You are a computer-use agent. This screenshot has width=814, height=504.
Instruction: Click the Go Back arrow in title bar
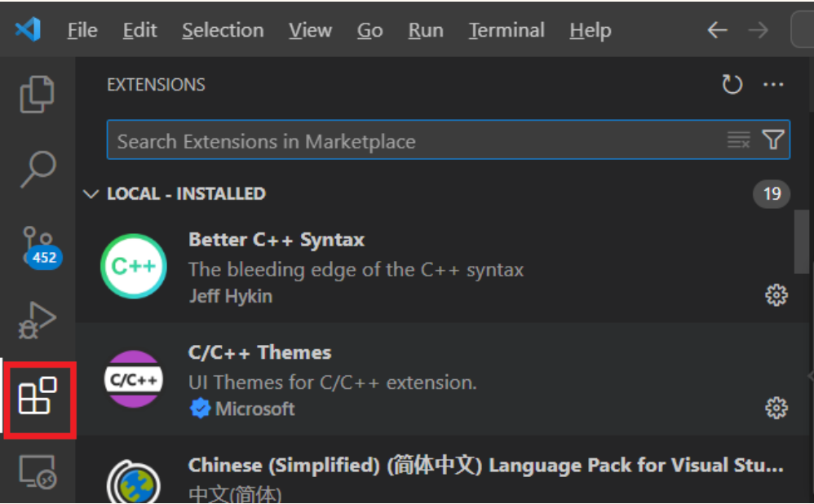point(717,31)
